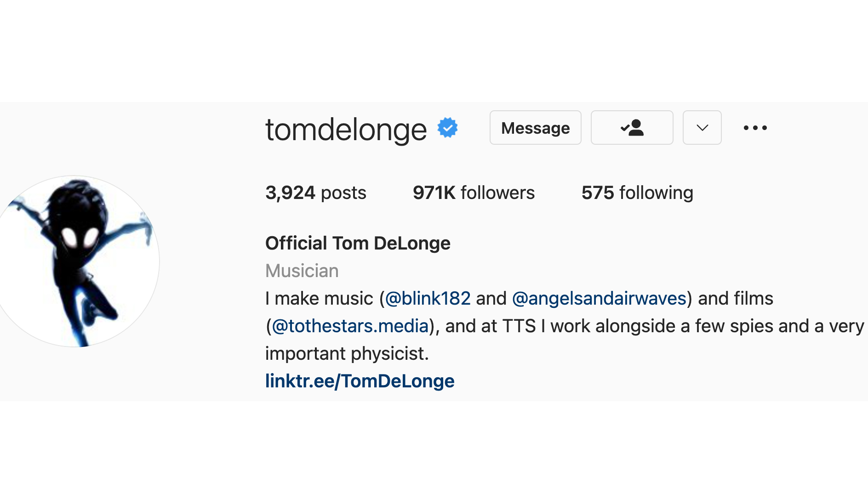Click 'I make music' bio text
The image size is (868, 488).
(319, 299)
